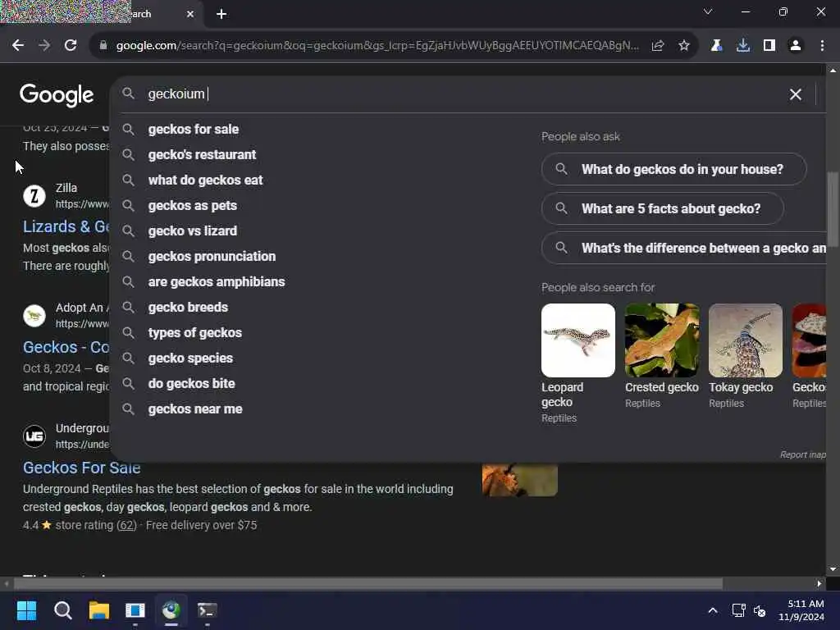The height and width of the screenshot is (630, 840).
Task: Click the network tray icon
Action: 739,610
